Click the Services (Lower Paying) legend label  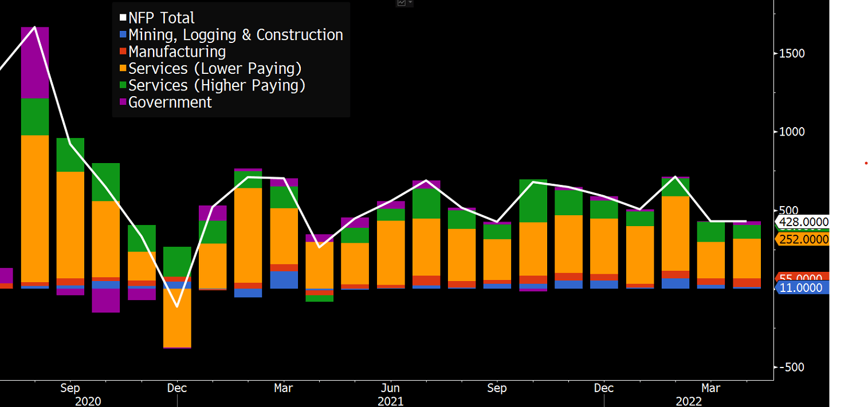[215, 69]
